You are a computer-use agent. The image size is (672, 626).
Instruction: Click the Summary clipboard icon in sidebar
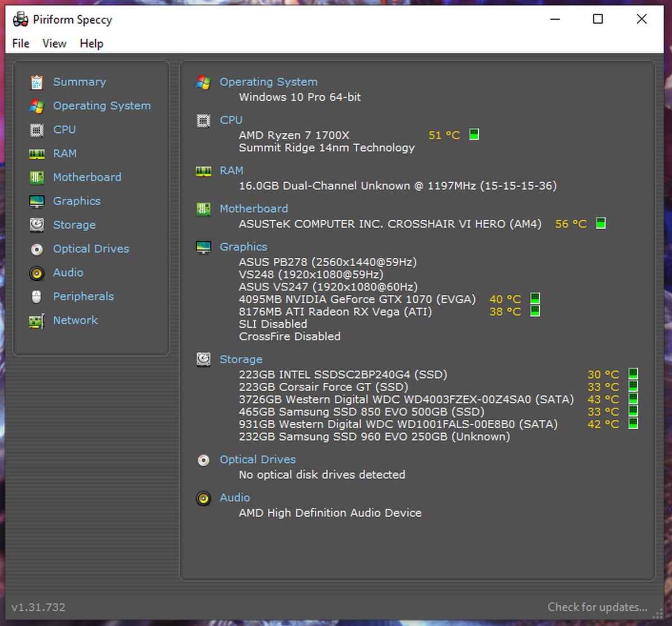[37, 82]
